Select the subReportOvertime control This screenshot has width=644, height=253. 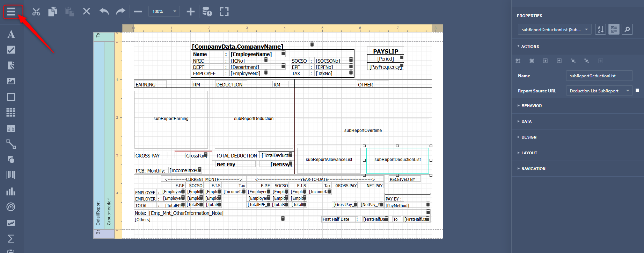(x=363, y=132)
